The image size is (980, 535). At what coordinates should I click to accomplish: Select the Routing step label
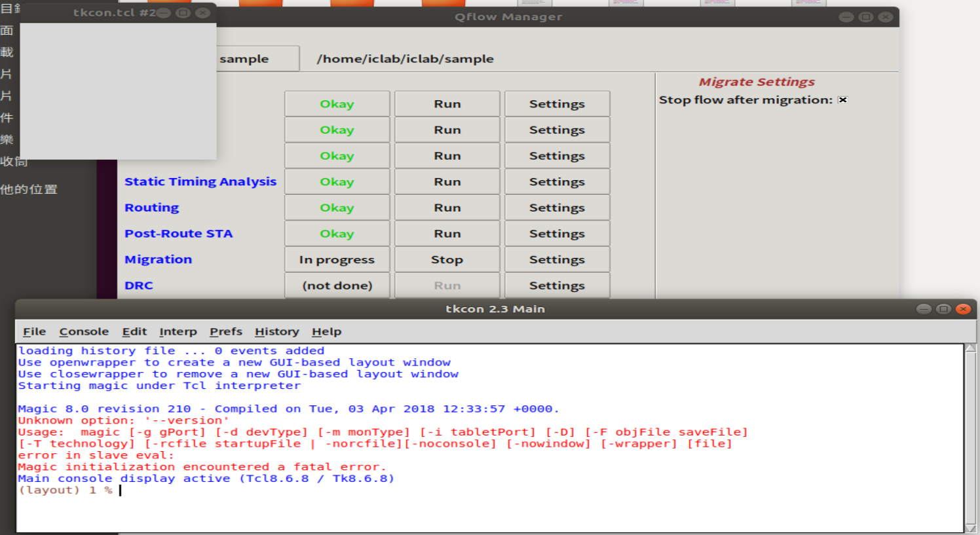click(x=151, y=208)
